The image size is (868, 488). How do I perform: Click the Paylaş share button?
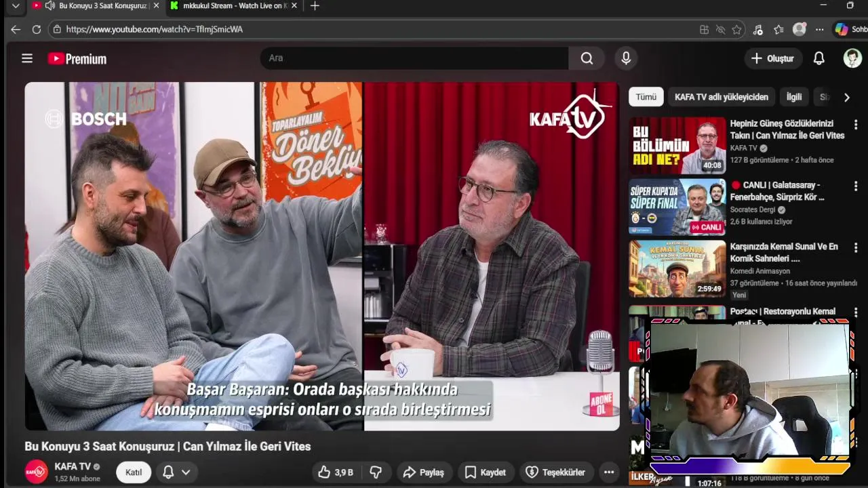pyautogui.click(x=423, y=472)
